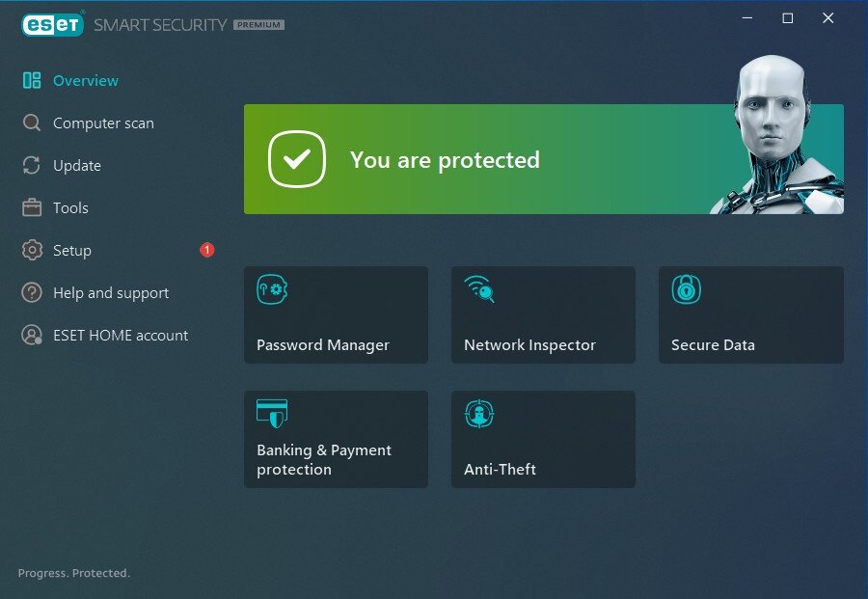Open the Anti-Theft tile

(x=543, y=439)
